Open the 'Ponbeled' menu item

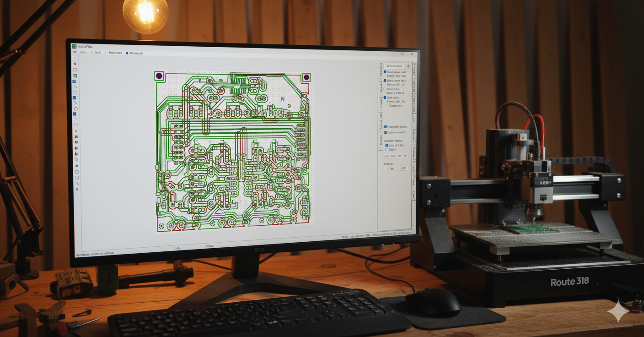[113, 53]
